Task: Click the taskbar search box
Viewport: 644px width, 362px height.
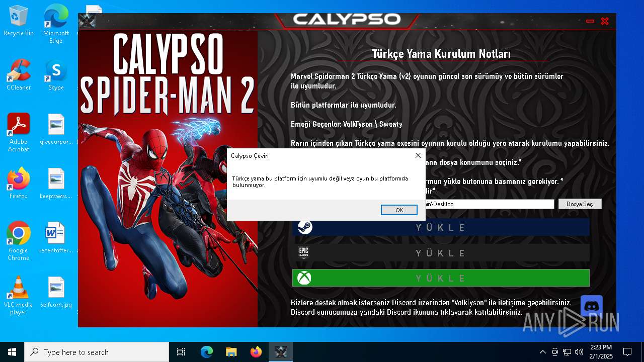Action: [x=97, y=352]
